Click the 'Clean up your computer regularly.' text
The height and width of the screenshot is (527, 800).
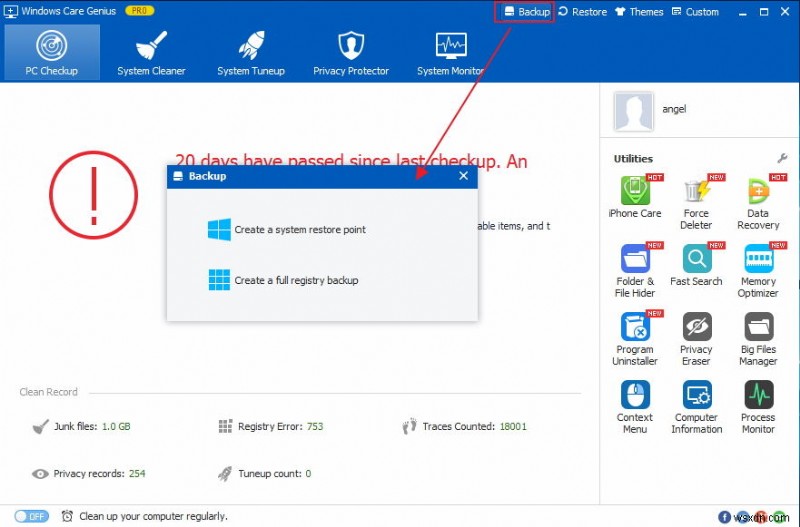click(154, 516)
